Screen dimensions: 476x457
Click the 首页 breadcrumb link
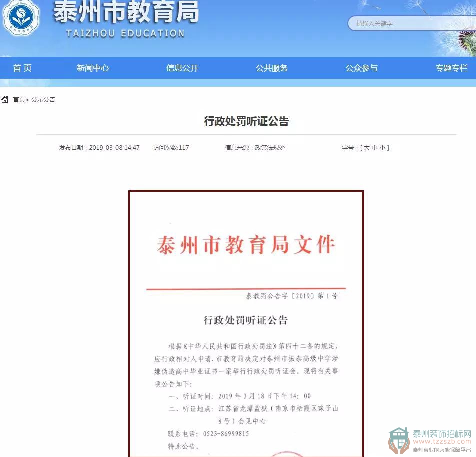pyautogui.click(x=19, y=100)
